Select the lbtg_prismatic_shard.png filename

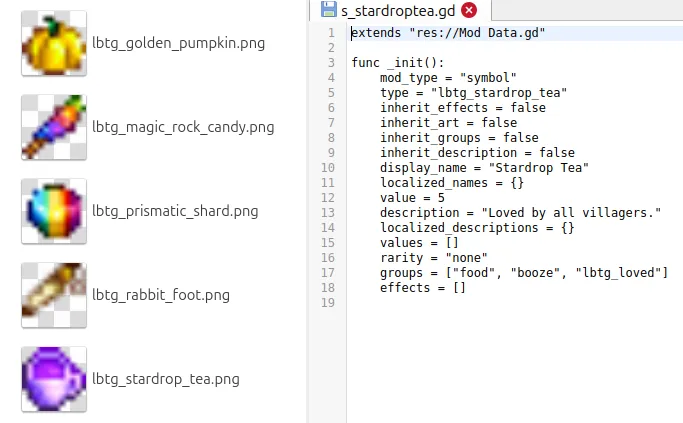pyautogui.click(x=175, y=211)
